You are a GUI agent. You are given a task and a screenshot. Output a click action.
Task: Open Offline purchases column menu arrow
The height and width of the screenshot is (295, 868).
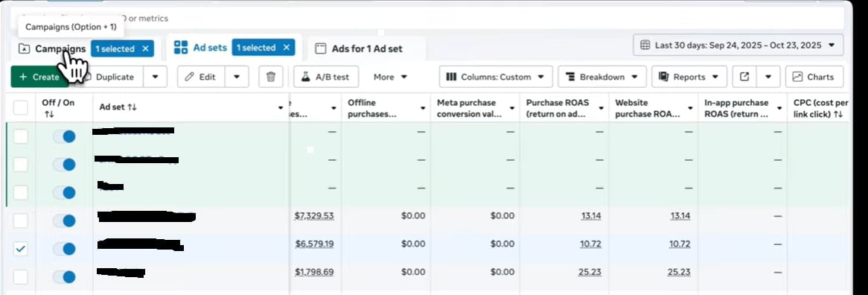tap(423, 108)
